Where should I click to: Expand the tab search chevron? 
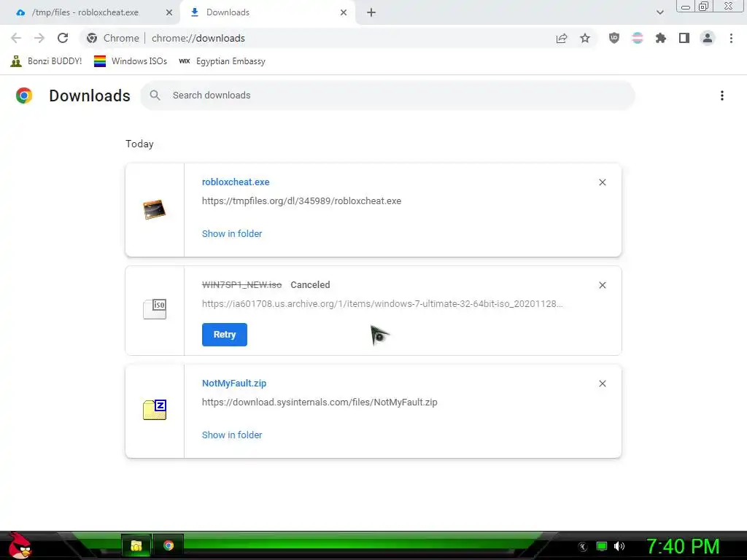point(659,12)
